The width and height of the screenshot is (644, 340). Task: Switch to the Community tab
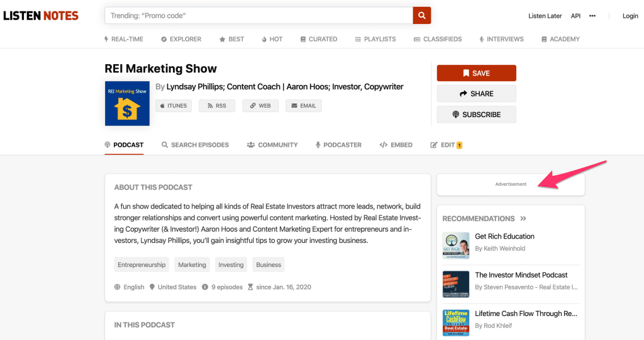click(272, 145)
